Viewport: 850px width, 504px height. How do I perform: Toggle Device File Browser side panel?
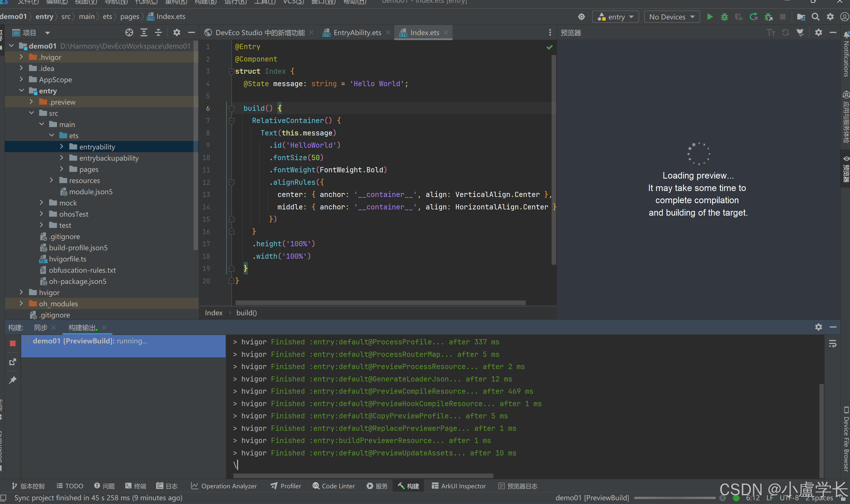[846, 439]
